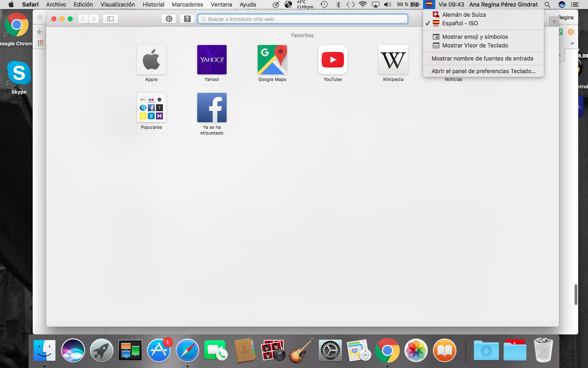Open Maps from the Dock
Viewport: 588px width, 368px height.
359,350
